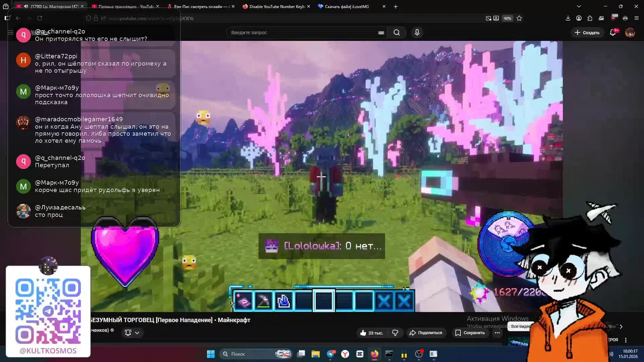Dislike the video
This screenshot has height=362, width=644.
395,333
